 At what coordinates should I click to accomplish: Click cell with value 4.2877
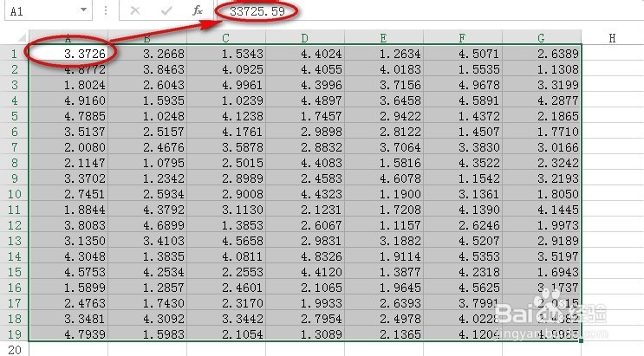tap(542, 100)
